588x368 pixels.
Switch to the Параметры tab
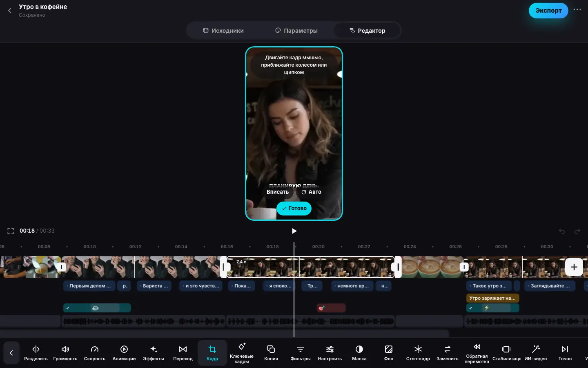click(x=296, y=31)
